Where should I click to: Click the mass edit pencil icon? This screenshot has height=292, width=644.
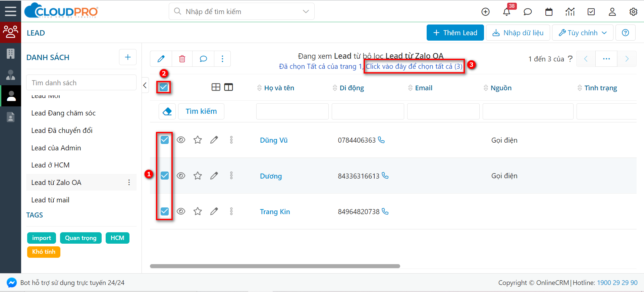pyautogui.click(x=161, y=59)
